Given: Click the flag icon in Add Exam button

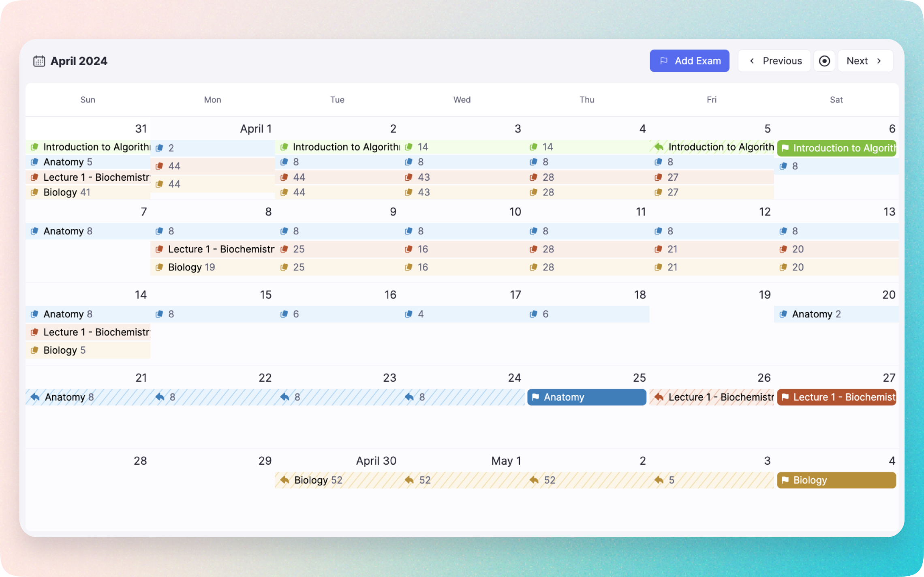Looking at the screenshot, I should 664,60.
